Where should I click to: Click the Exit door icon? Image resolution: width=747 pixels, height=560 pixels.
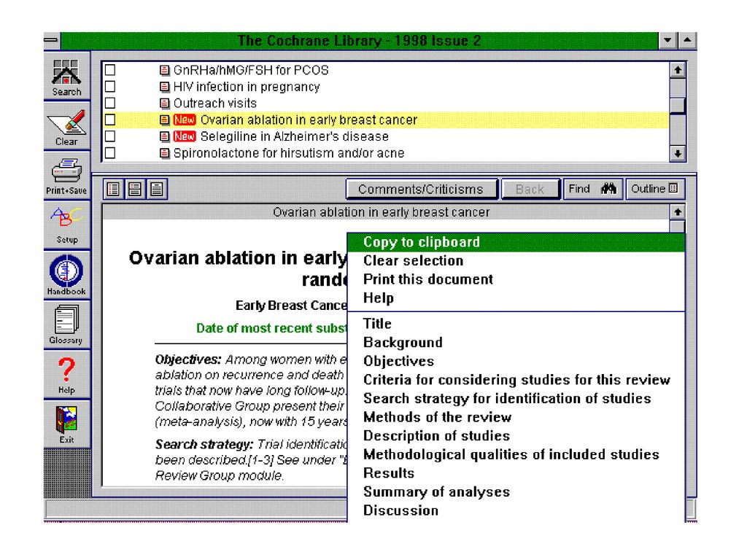(66, 424)
